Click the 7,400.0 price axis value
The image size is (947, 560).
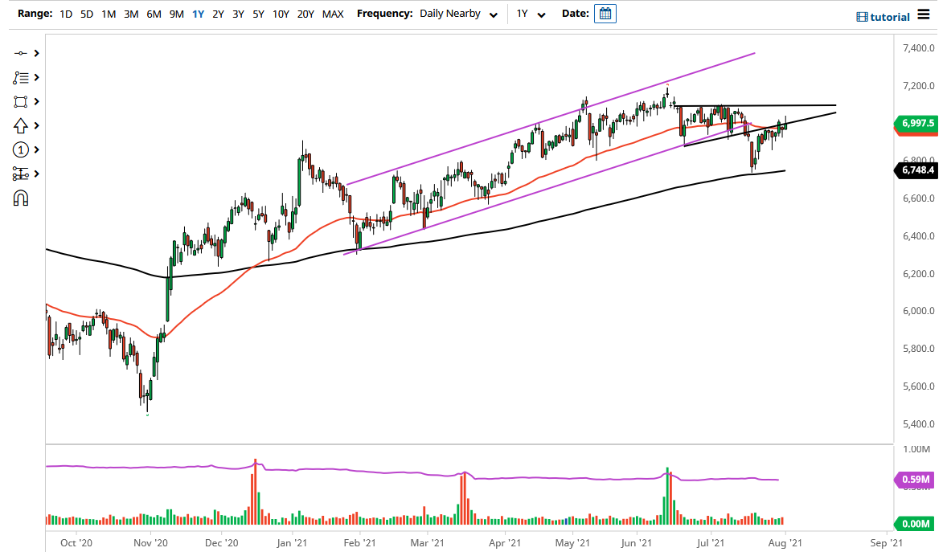(918, 48)
